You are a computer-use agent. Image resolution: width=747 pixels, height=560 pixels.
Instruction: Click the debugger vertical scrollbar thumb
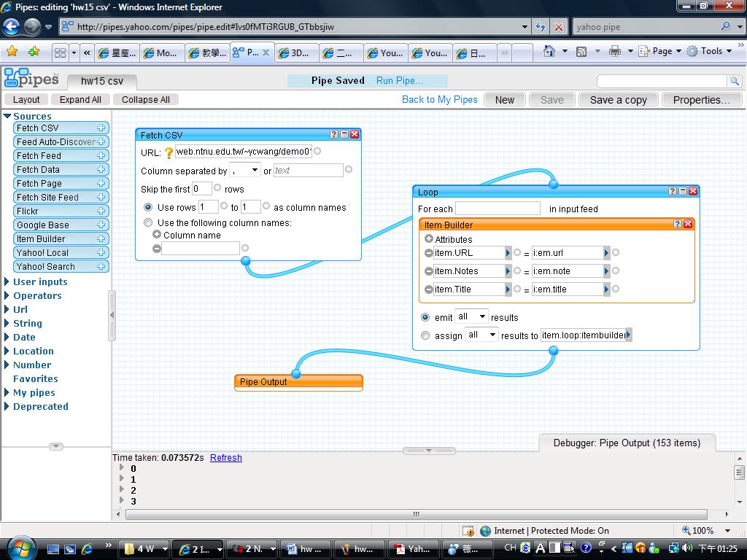coord(740,472)
